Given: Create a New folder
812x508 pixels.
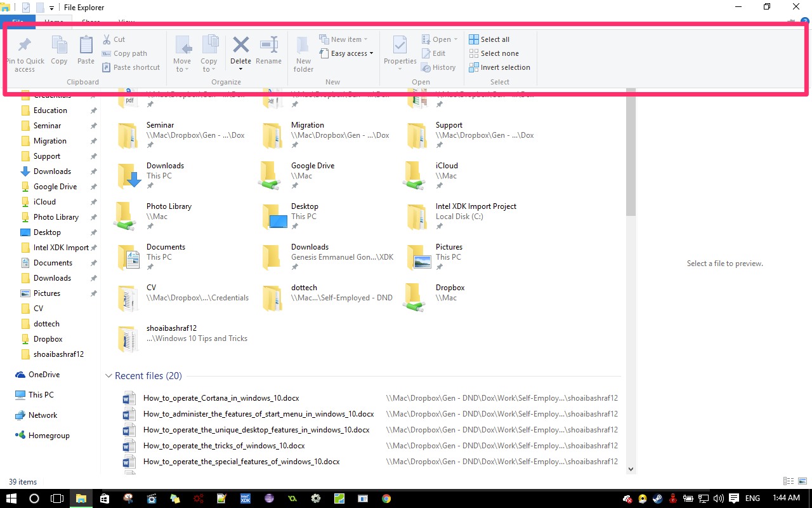Looking at the screenshot, I should (x=303, y=53).
